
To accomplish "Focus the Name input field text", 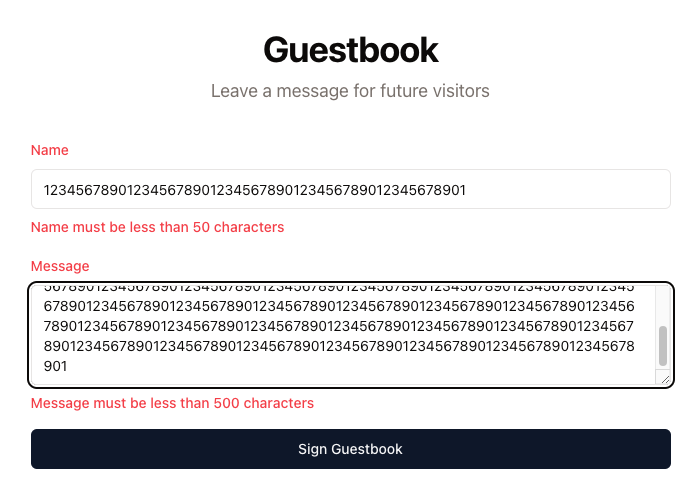I will point(254,190).
